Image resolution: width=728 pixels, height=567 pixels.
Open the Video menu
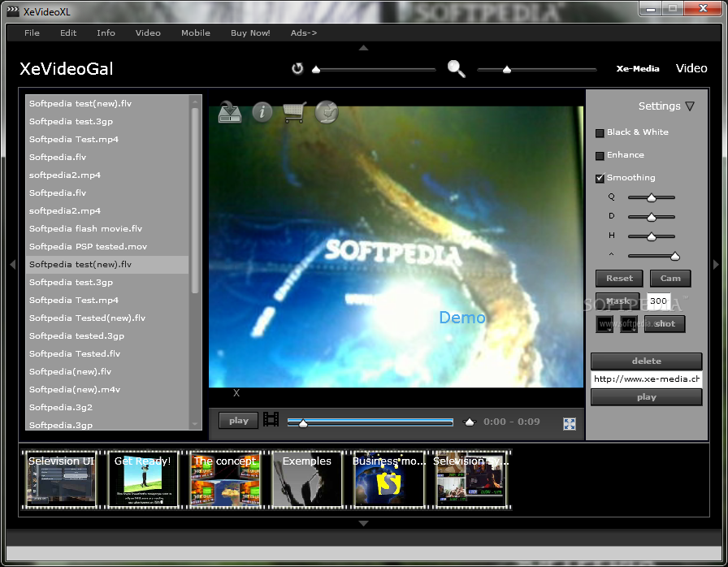[x=148, y=33]
